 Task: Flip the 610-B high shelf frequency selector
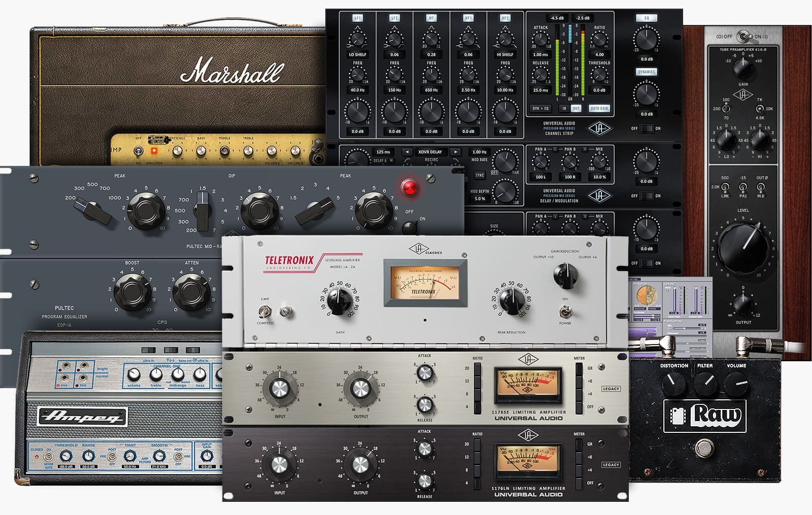pyautogui.click(x=760, y=109)
